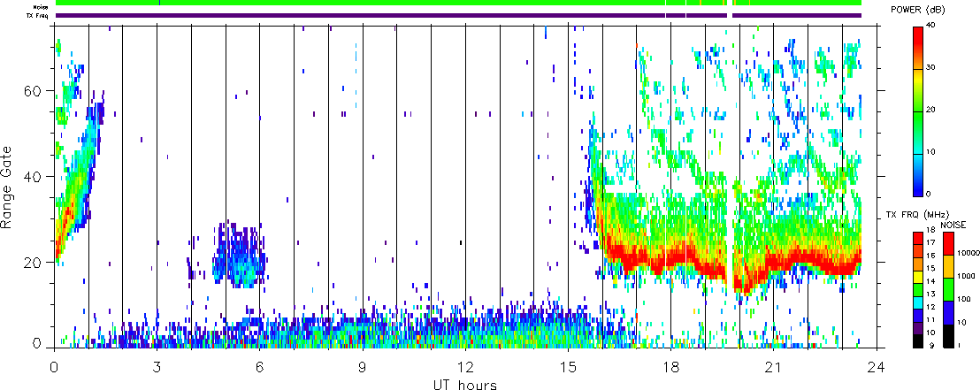
Task: Click the '1000' label on NOISE scale
Action: [964, 276]
